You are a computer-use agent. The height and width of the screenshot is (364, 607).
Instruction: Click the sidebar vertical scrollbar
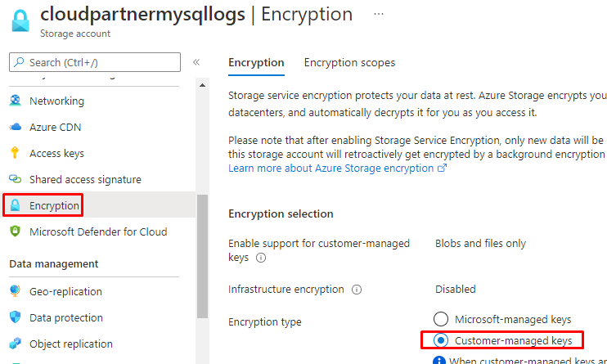tap(202, 254)
